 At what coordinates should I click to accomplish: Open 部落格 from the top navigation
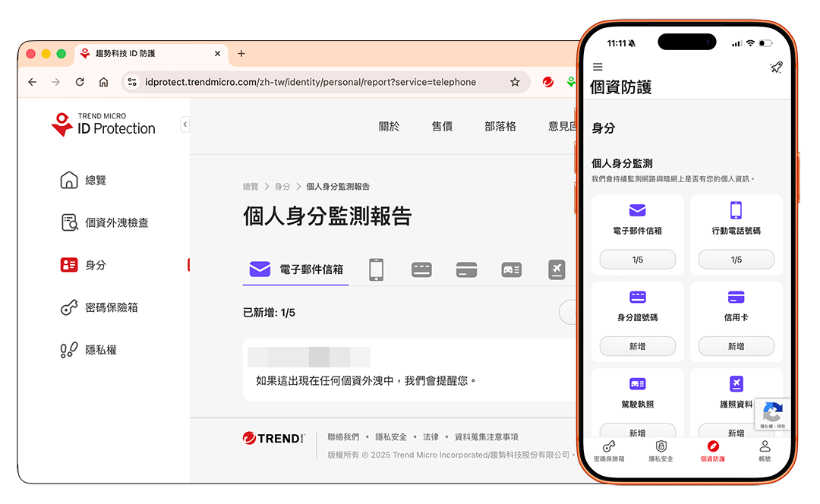(500, 126)
